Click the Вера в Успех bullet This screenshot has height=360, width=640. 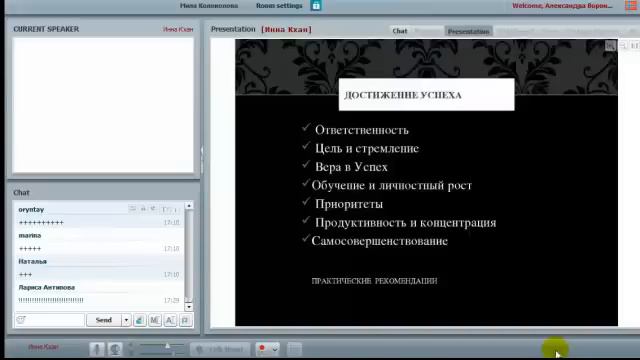[x=351, y=167]
